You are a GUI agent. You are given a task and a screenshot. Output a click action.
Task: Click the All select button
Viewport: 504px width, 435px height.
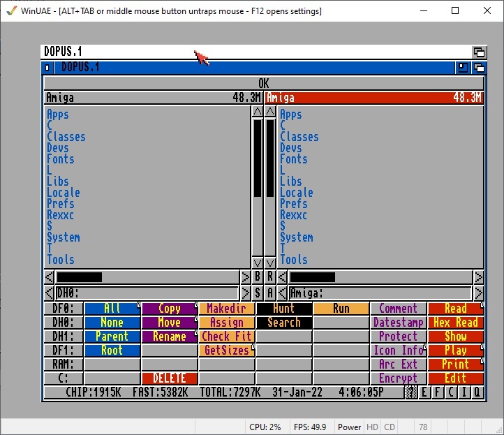click(112, 309)
